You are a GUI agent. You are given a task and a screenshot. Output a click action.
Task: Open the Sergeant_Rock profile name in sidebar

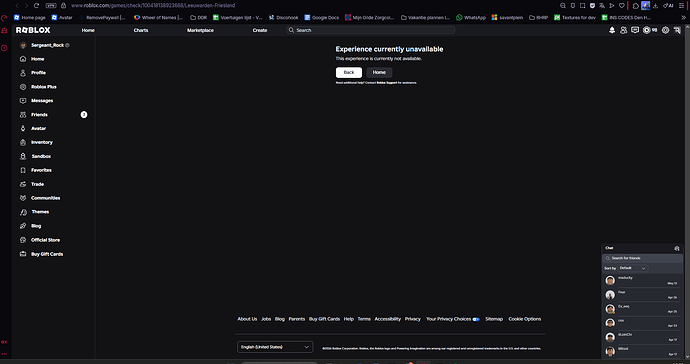coord(48,45)
